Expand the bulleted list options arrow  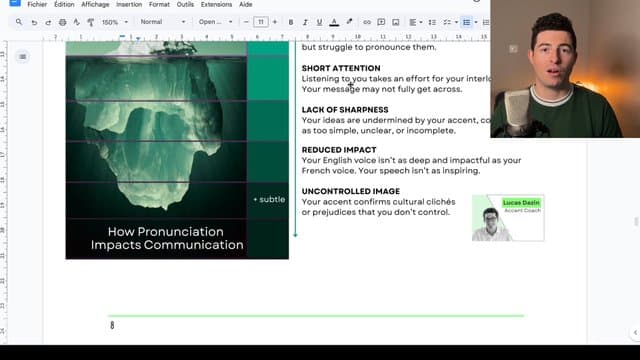(x=476, y=22)
